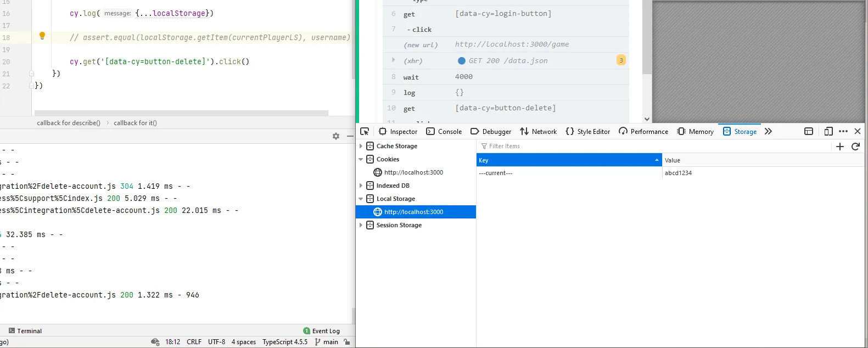
Task: Close the developer tools panel
Action: tap(858, 131)
